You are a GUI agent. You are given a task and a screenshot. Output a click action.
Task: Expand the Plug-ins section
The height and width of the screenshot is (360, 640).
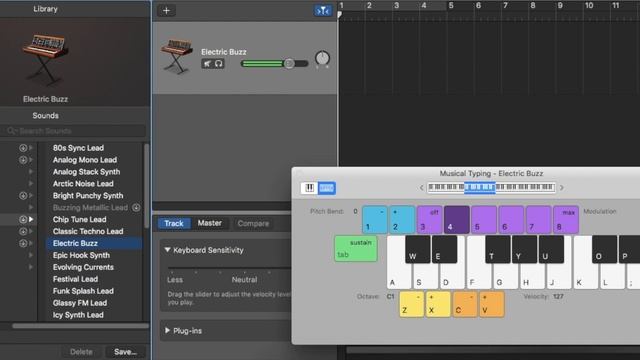167,330
